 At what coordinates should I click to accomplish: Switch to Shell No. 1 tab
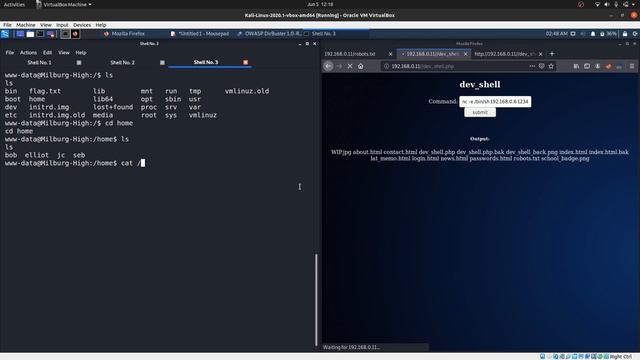pyautogui.click(x=40, y=62)
